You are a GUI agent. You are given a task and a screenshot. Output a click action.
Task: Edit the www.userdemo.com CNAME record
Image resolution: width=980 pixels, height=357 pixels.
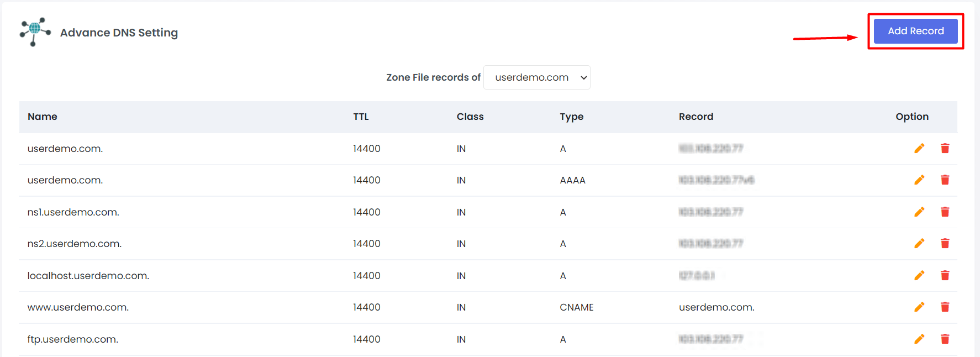[919, 307]
